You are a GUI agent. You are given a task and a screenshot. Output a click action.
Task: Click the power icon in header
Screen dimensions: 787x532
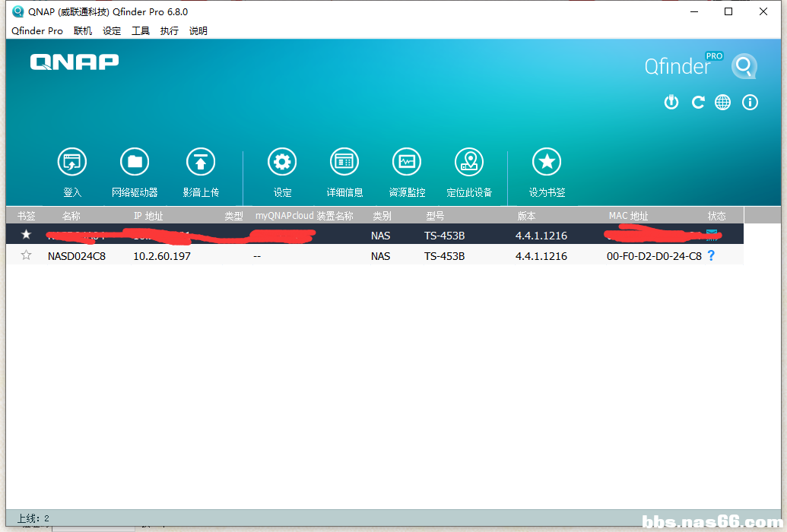(671, 103)
